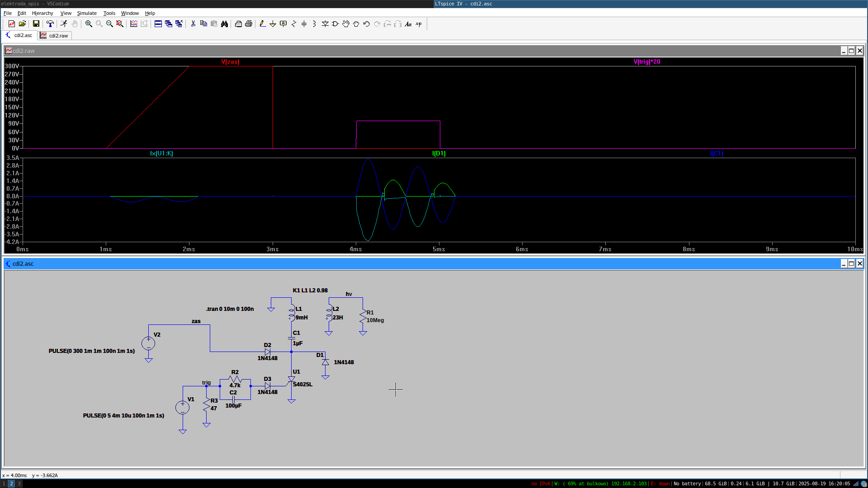
Task: Switch to the cdi2.asc tab
Action: tap(19, 35)
